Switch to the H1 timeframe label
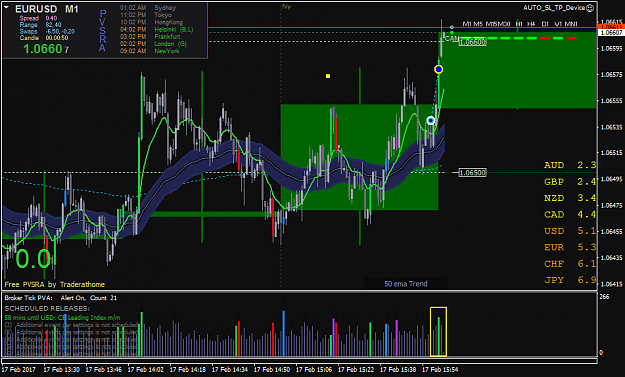 pyautogui.click(x=519, y=24)
